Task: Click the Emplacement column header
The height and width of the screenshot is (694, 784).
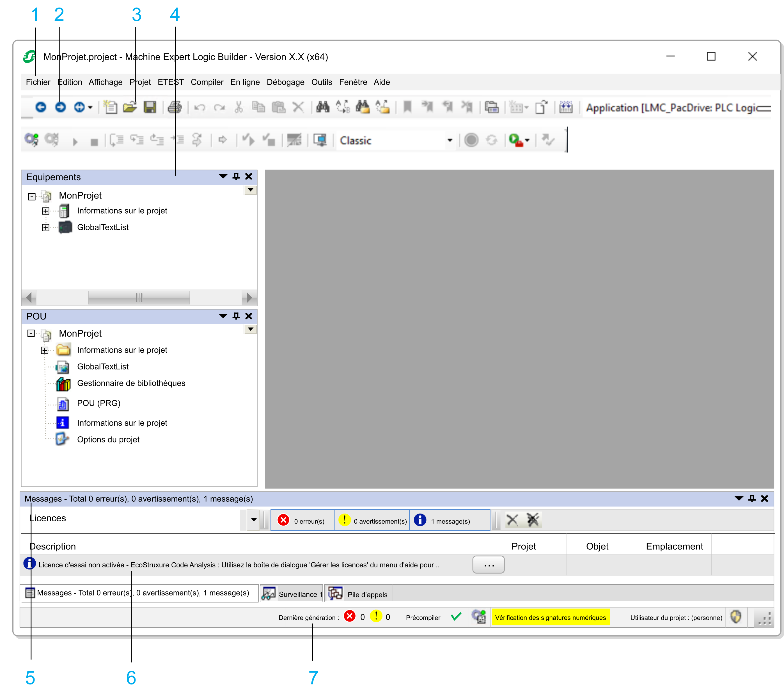Action: click(x=674, y=546)
